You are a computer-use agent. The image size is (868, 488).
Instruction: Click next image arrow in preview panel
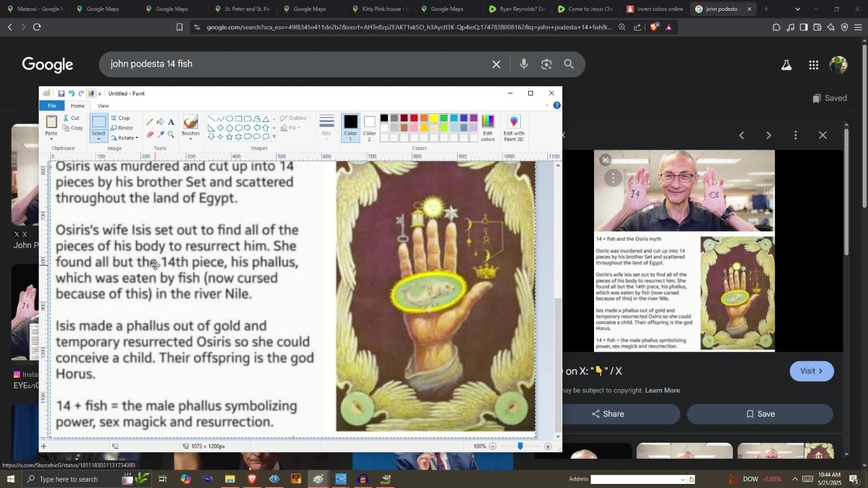[768, 135]
